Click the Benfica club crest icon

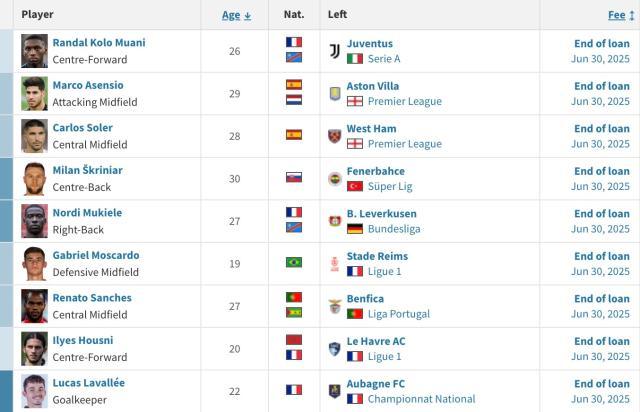coord(334,306)
